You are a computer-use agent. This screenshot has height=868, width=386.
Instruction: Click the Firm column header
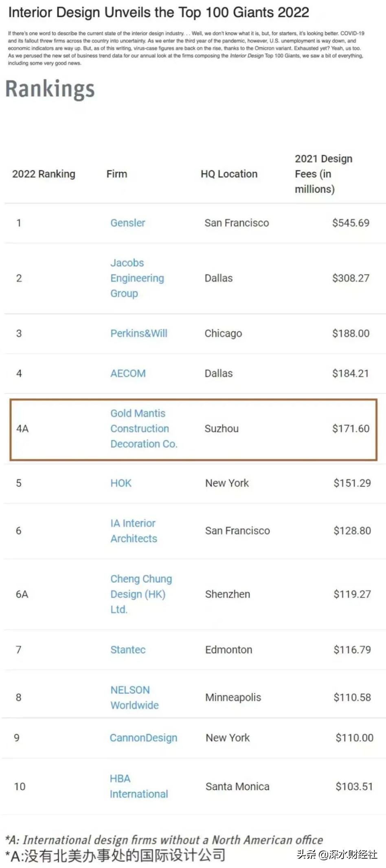[x=117, y=174]
